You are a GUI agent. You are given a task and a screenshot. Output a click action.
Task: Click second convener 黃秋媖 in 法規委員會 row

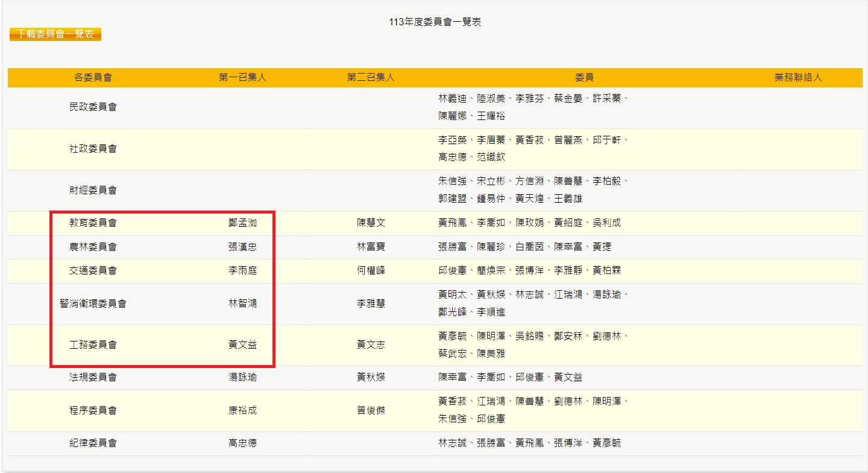(371, 378)
